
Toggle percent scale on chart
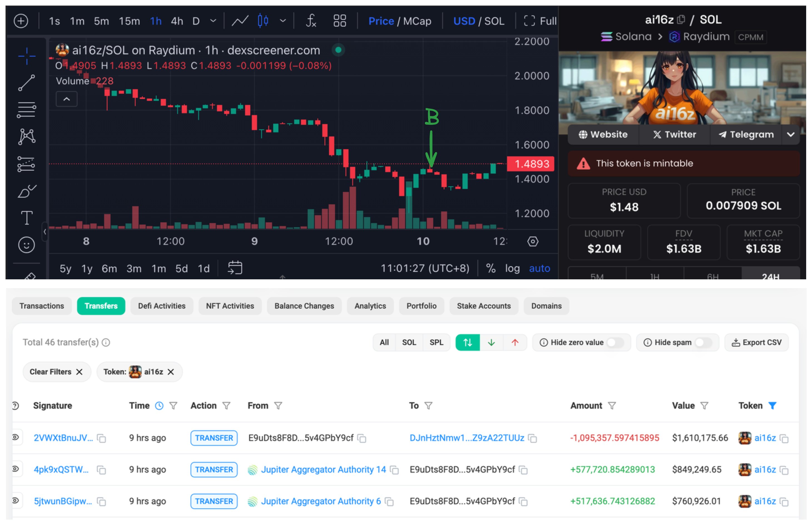click(x=491, y=268)
